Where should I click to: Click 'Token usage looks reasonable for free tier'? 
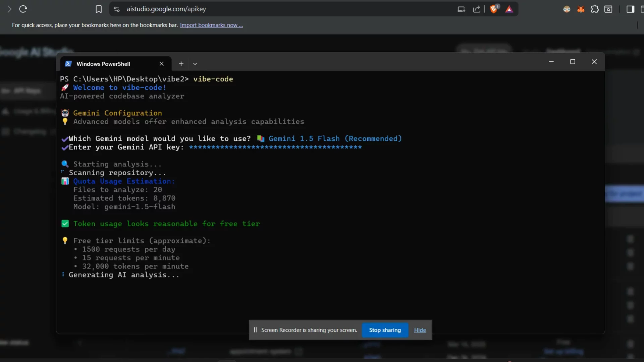point(167,224)
